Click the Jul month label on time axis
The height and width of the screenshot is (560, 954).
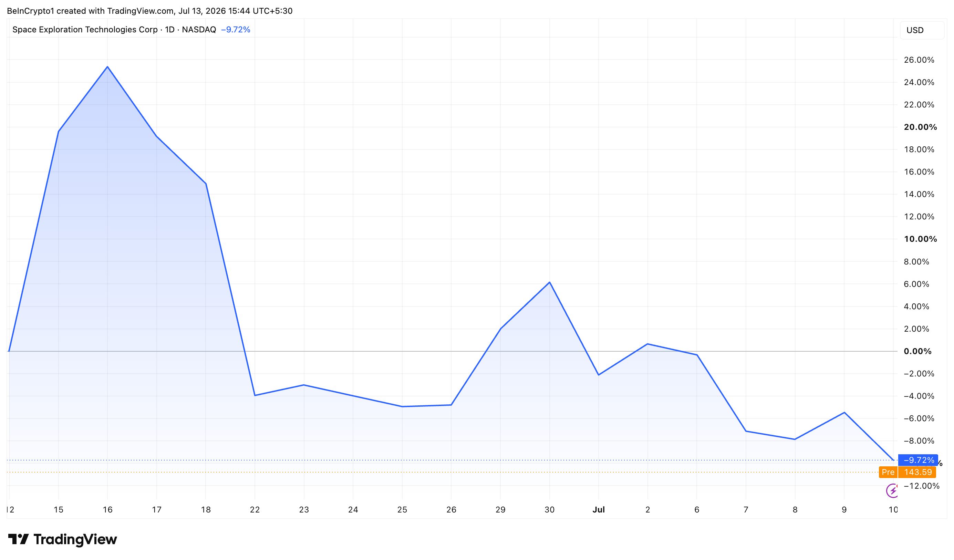[x=599, y=510]
